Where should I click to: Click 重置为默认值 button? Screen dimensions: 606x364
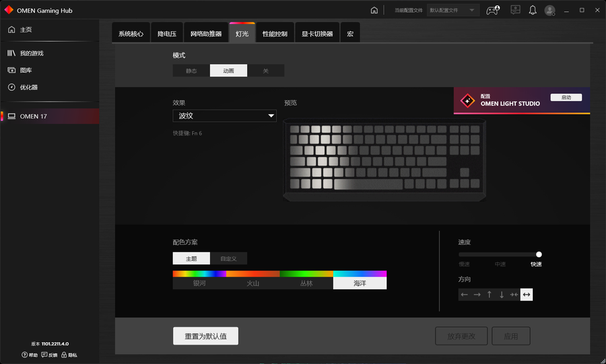205,336
